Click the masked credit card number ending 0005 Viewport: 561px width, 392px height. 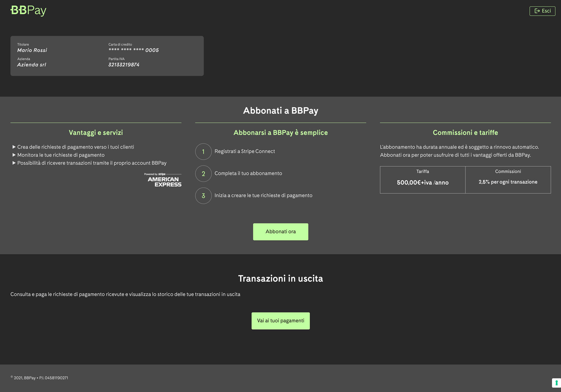[134, 50]
